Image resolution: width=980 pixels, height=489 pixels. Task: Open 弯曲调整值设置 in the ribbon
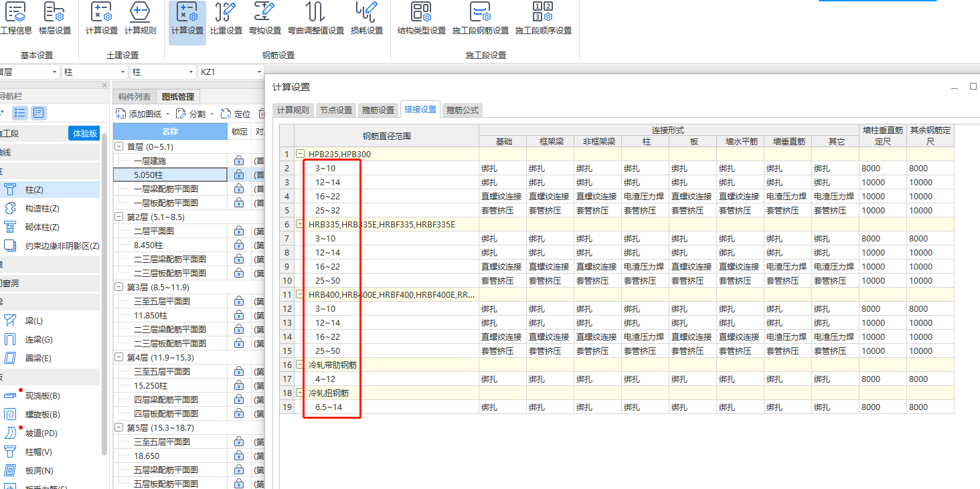[x=316, y=19]
